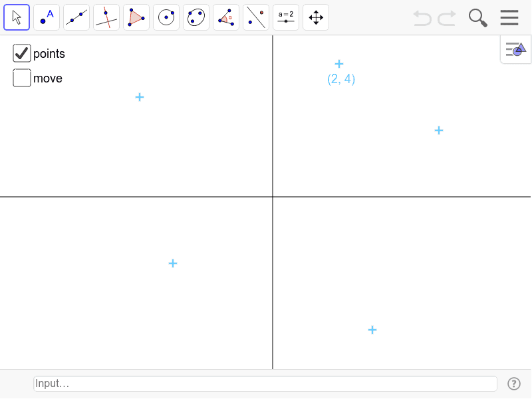Select the Circle with Center tool
532x399 pixels.
click(166, 17)
